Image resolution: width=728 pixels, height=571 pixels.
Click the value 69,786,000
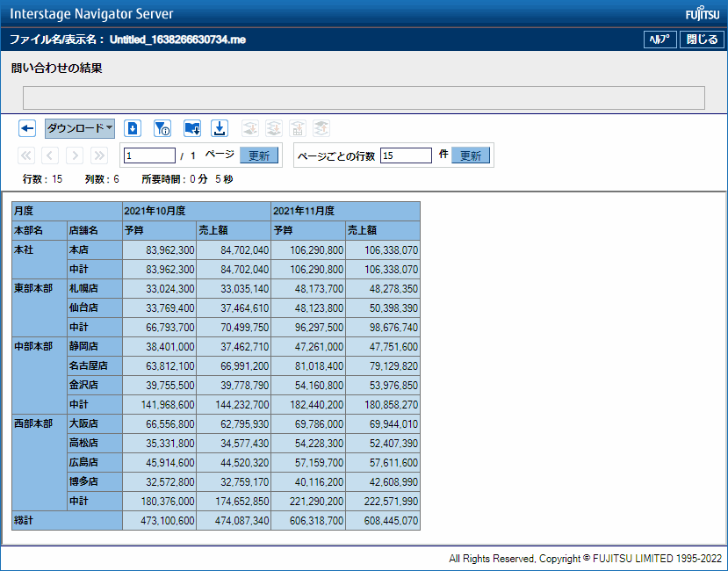pyautogui.click(x=320, y=424)
